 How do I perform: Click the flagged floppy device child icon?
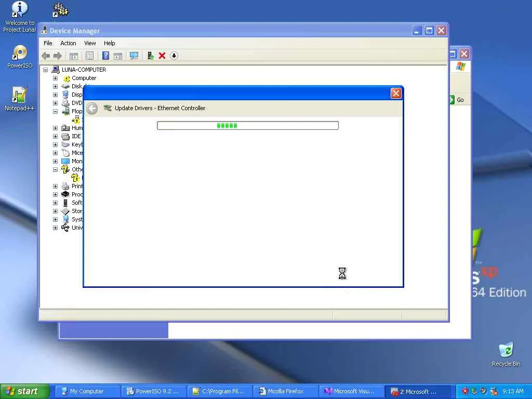(x=76, y=120)
